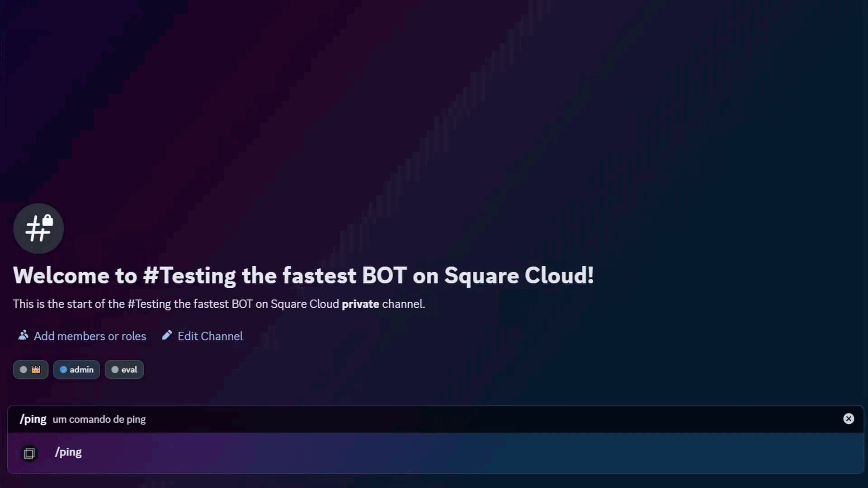Focus the /ping message input field
The image size is (868, 488).
(x=436, y=453)
